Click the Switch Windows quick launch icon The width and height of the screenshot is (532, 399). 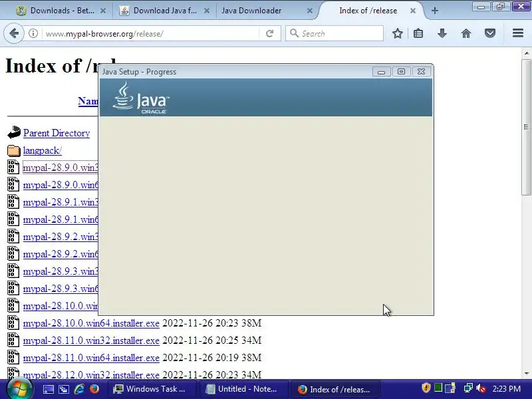[63, 389]
